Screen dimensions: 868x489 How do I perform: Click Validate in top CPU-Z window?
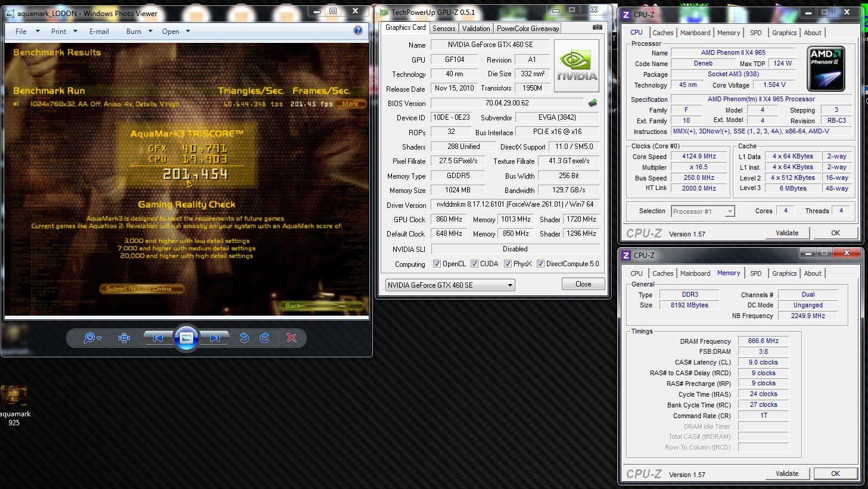click(787, 233)
